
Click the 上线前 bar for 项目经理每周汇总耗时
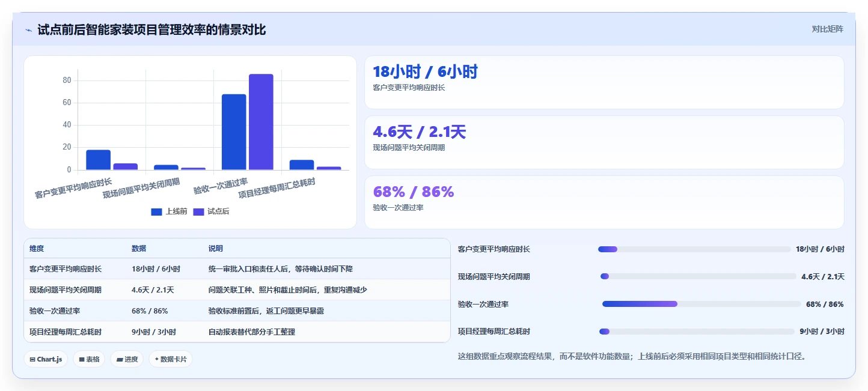tap(302, 165)
